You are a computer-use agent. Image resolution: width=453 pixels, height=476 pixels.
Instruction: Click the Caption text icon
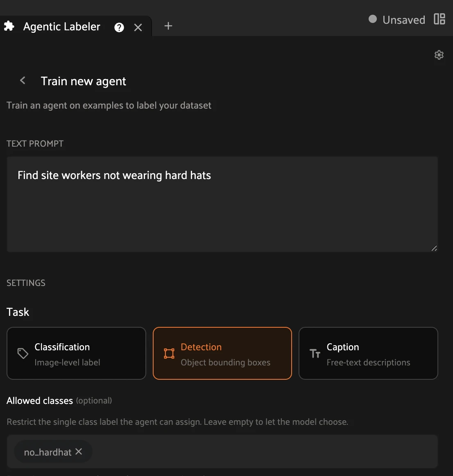click(315, 354)
